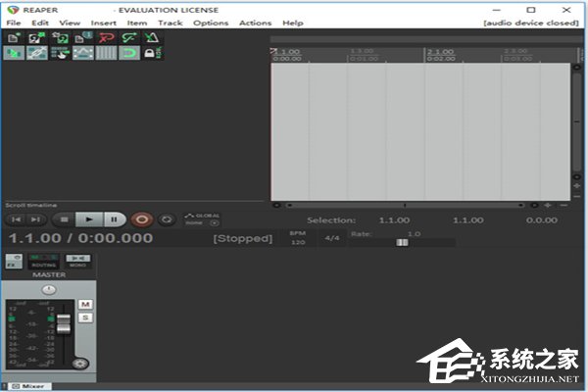
Task: Click the green Redo toolbar icon
Action: tap(129, 38)
